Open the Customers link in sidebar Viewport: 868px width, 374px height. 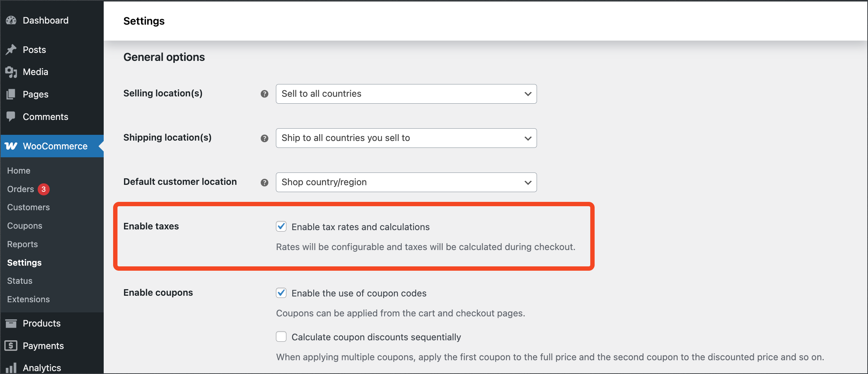coord(29,207)
